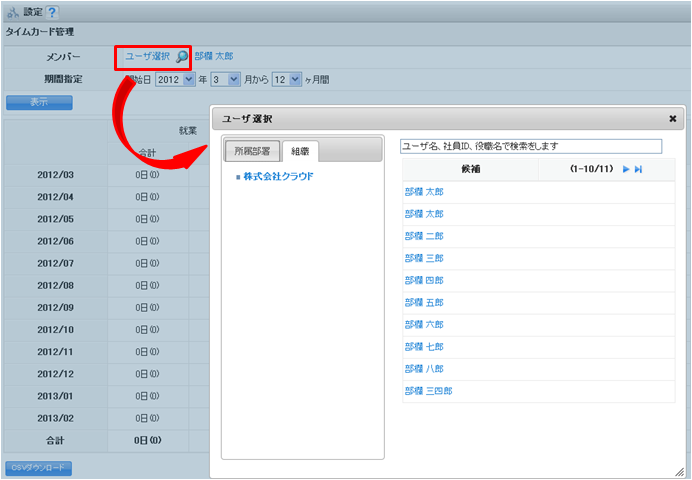
Task: Choose candidate 部櫂 二郎
Action: (x=424, y=236)
